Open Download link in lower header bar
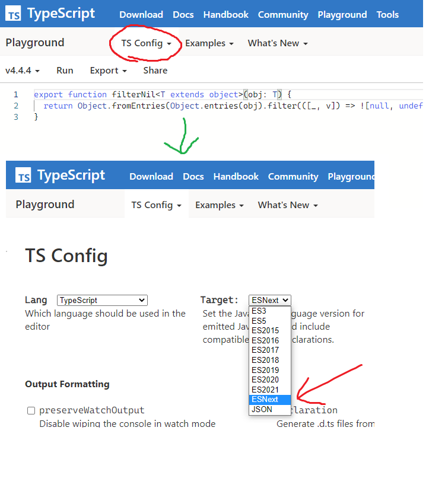 tap(151, 177)
